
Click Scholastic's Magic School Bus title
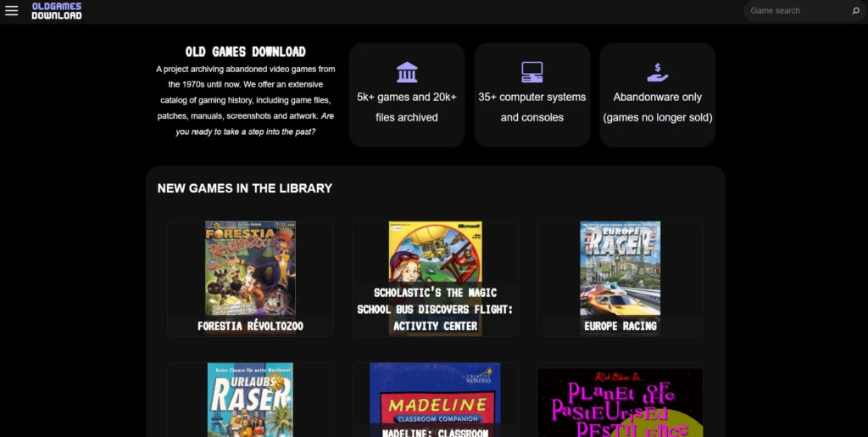[x=435, y=309]
